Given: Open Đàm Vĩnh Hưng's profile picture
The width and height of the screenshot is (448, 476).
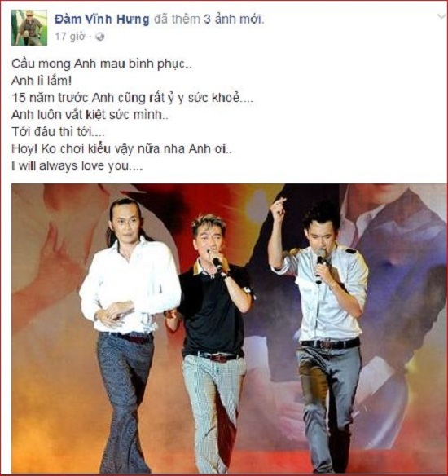Looking at the screenshot, I should coord(29,28).
